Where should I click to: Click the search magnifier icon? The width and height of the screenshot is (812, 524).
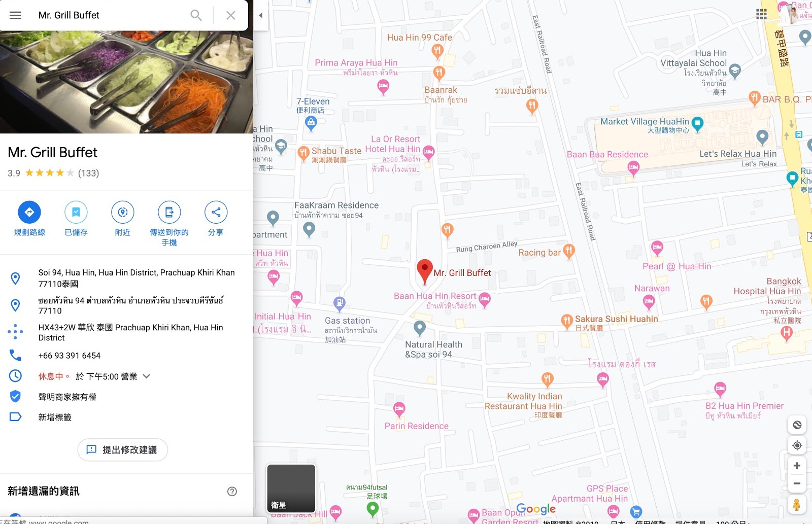(x=196, y=15)
